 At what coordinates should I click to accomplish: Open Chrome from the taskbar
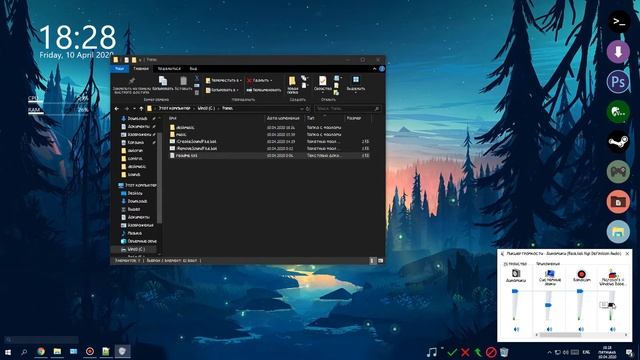(x=41, y=351)
